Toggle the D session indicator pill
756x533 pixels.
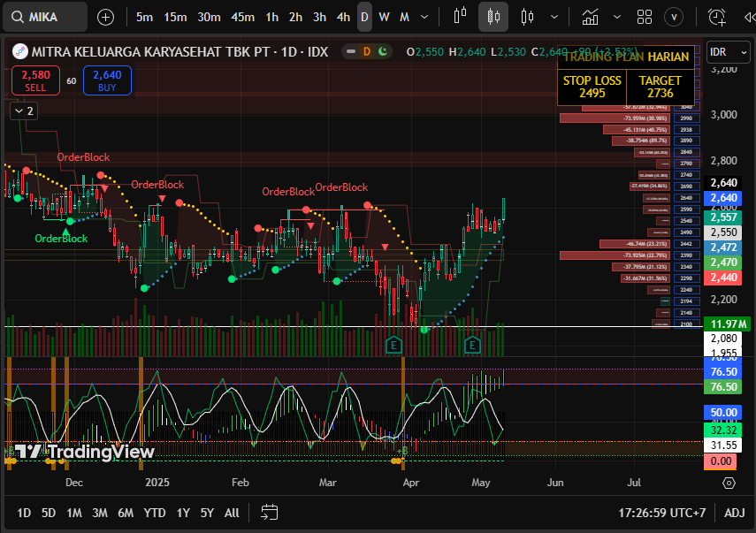[x=365, y=52]
